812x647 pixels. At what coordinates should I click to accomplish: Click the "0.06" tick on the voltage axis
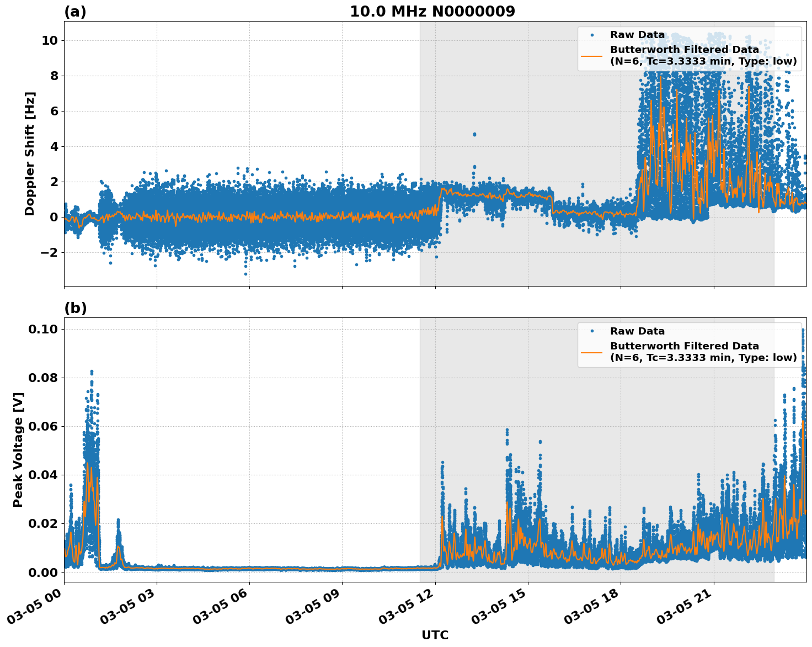43,426
